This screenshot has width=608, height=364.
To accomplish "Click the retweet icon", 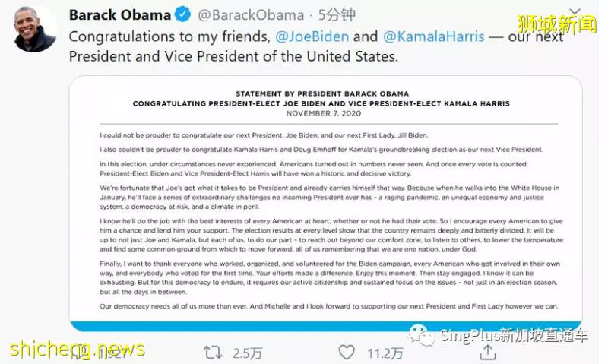I will [213, 353].
